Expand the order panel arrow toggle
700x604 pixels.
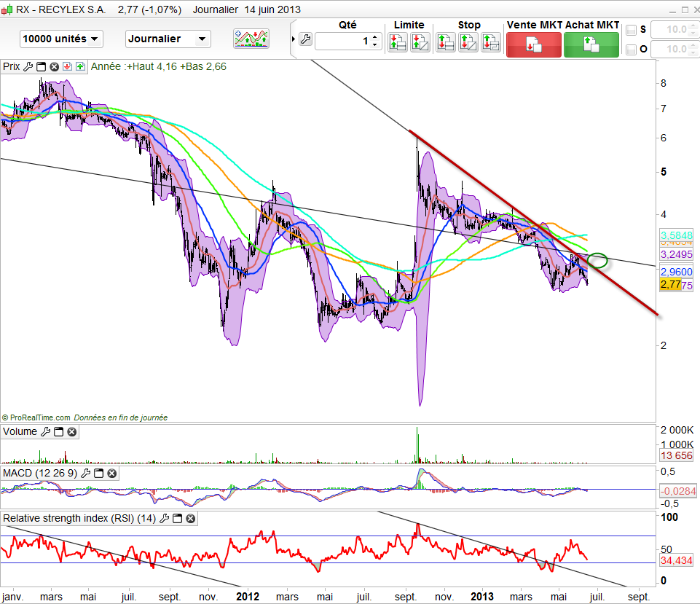294,40
